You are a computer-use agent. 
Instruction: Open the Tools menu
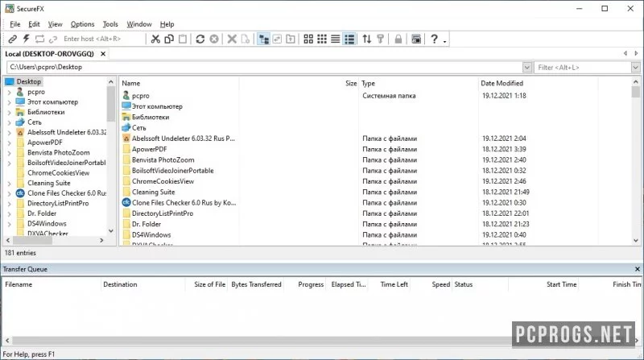pyautogui.click(x=110, y=24)
